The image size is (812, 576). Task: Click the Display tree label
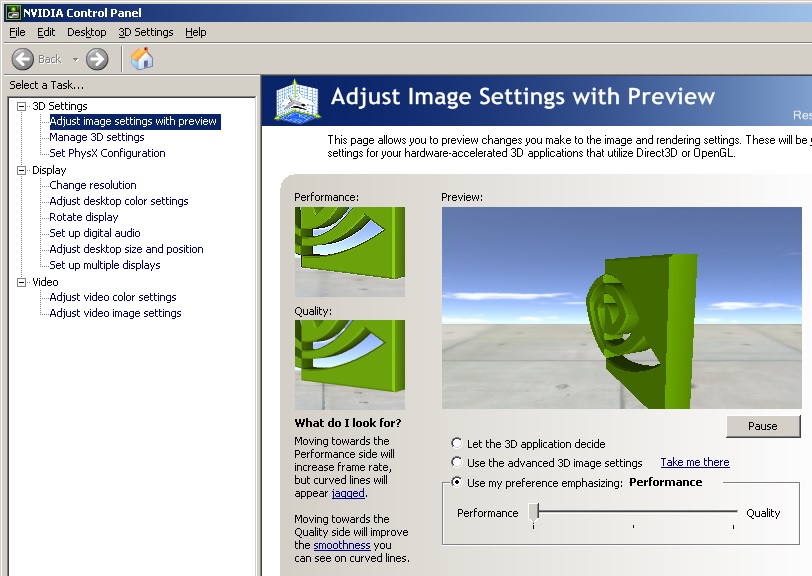pyautogui.click(x=49, y=170)
